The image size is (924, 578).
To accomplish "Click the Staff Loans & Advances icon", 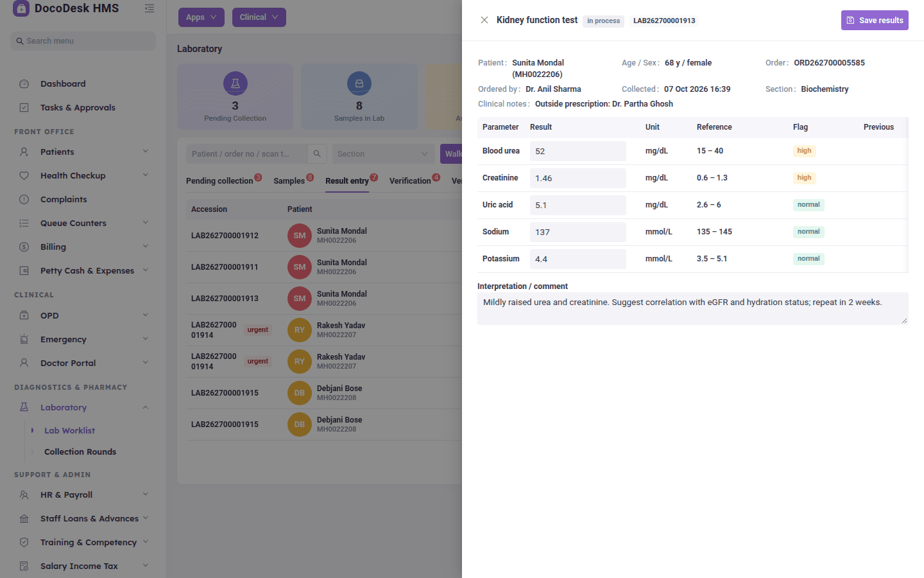I will pos(24,518).
